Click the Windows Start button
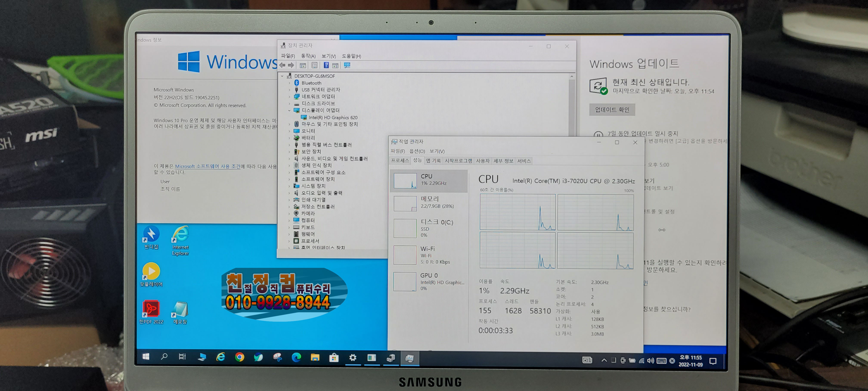The image size is (868, 391). [146, 356]
